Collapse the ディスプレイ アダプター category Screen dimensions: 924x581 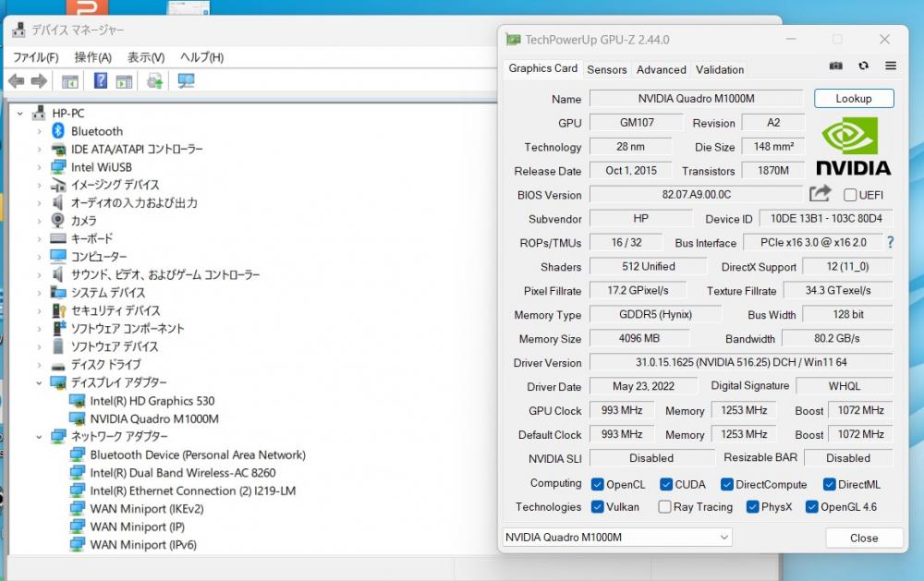pos(40,383)
